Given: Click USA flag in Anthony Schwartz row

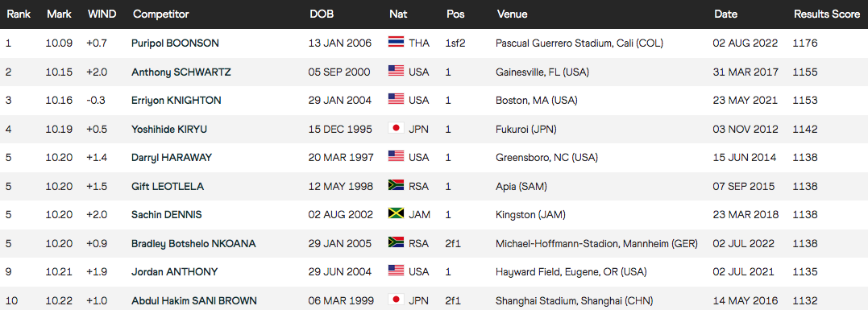Looking at the screenshot, I should (x=396, y=72).
